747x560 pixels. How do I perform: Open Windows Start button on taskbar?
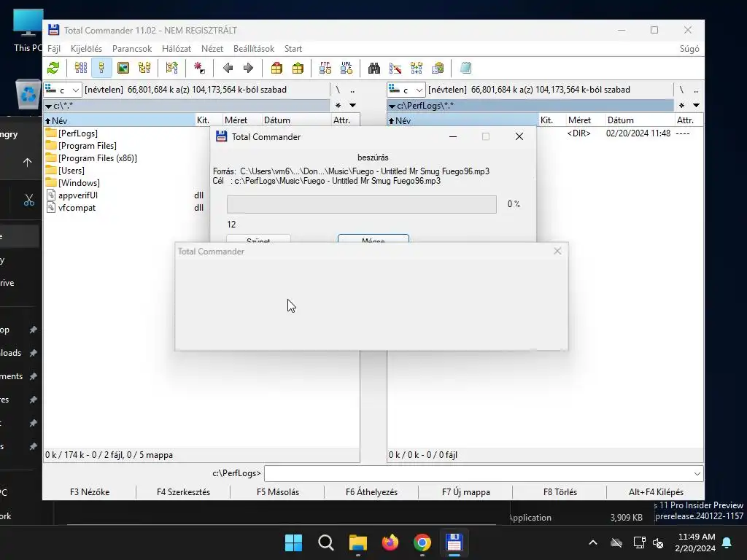point(293,542)
